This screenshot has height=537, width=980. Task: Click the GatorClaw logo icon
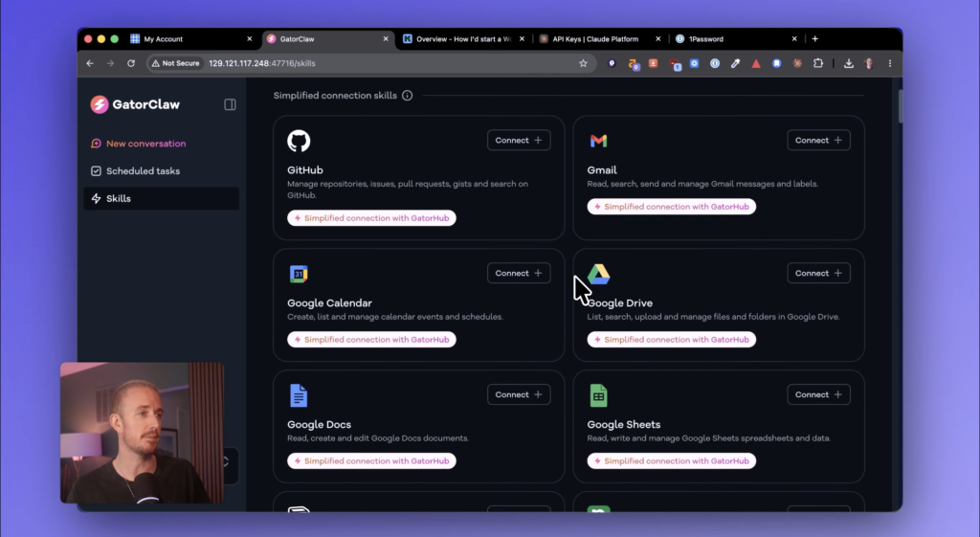[100, 104]
